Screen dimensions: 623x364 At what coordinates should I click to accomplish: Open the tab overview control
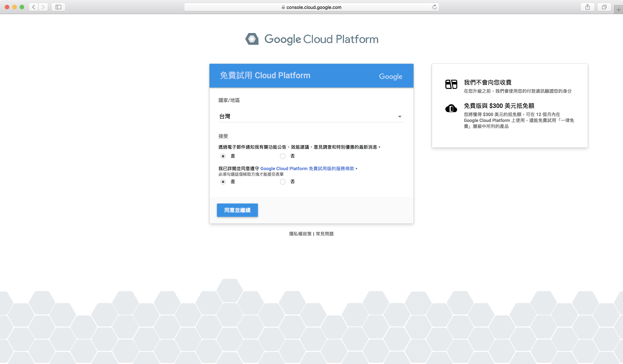[604, 7]
